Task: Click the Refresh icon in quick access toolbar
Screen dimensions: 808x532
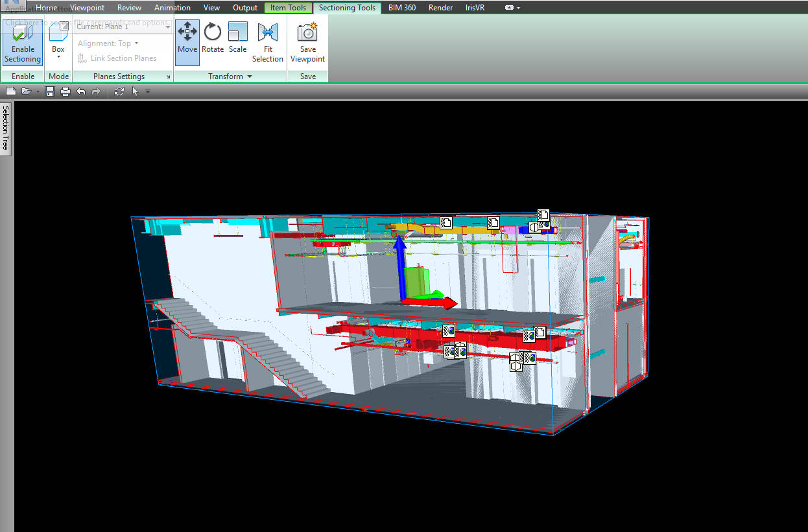Action: (119, 91)
